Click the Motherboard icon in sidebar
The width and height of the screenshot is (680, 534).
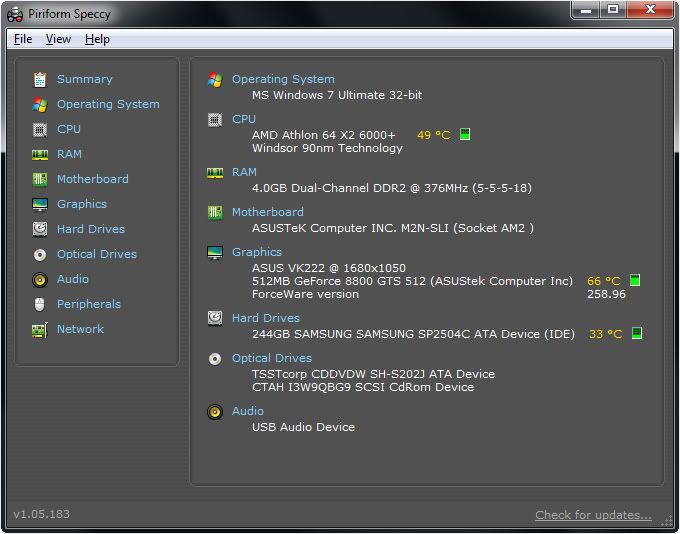(40, 179)
